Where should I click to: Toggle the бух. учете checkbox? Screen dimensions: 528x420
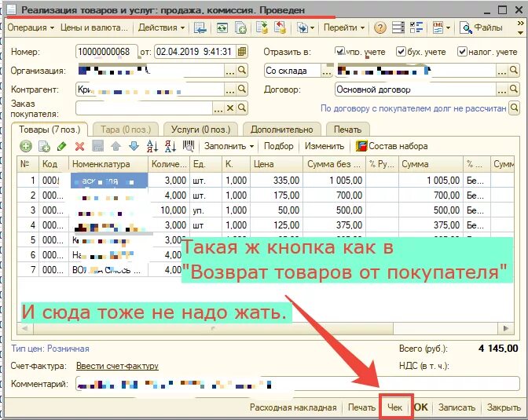click(x=401, y=52)
